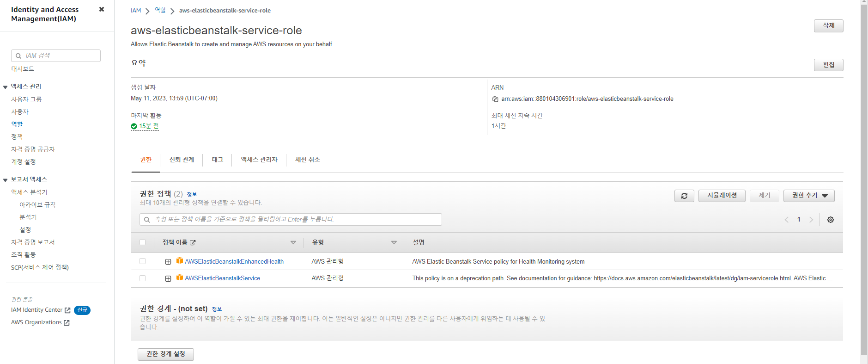Open IAM Identity Center console link
Screen dimensions: 868x364
(36, 310)
